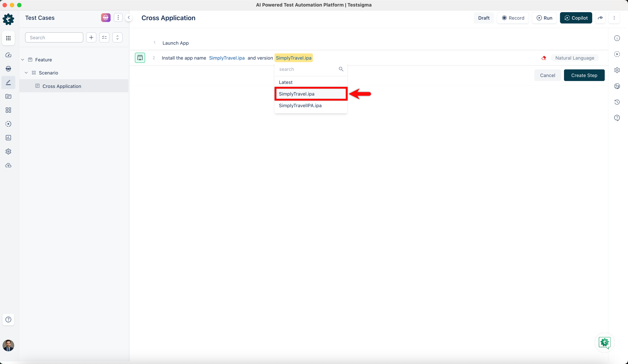Collapse the Scenario tree node
The width and height of the screenshot is (628, 364).
[26, 73]
